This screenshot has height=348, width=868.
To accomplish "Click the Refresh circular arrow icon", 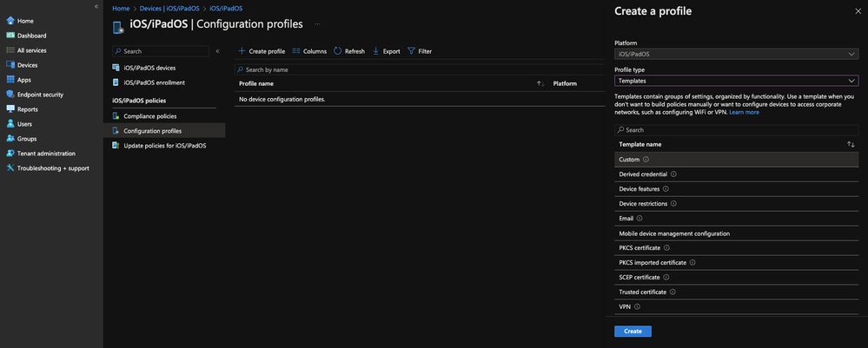I will pos(338,51).
